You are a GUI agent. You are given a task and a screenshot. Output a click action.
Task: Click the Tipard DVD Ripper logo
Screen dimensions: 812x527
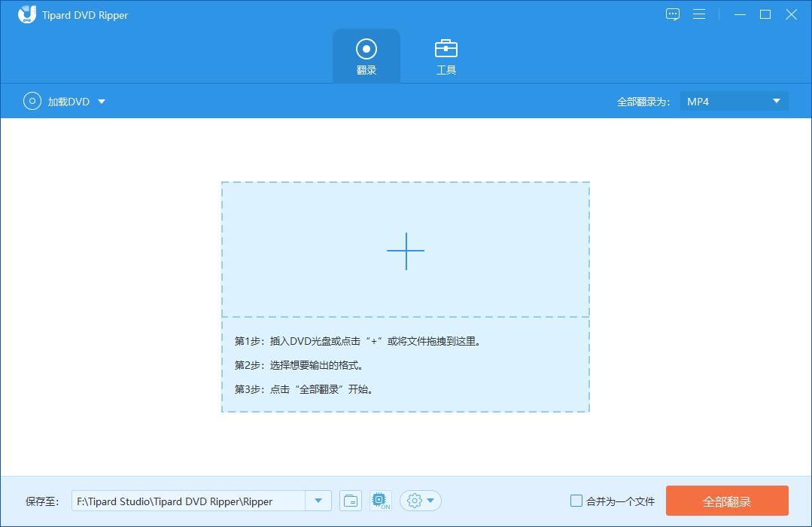pyautogui.click(x=27, y=14)
